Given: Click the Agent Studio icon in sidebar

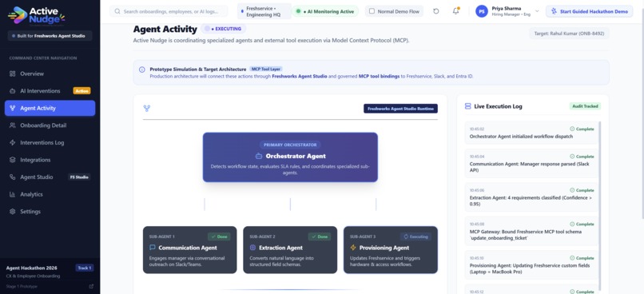Looking at the screenshot, I should (x=12, y=177).
